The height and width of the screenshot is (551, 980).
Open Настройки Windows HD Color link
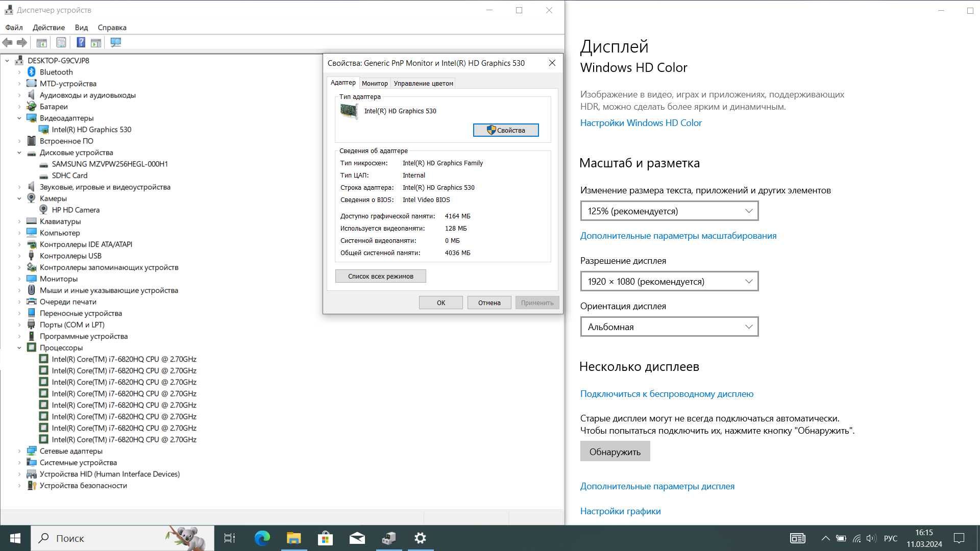pos(641,123)
